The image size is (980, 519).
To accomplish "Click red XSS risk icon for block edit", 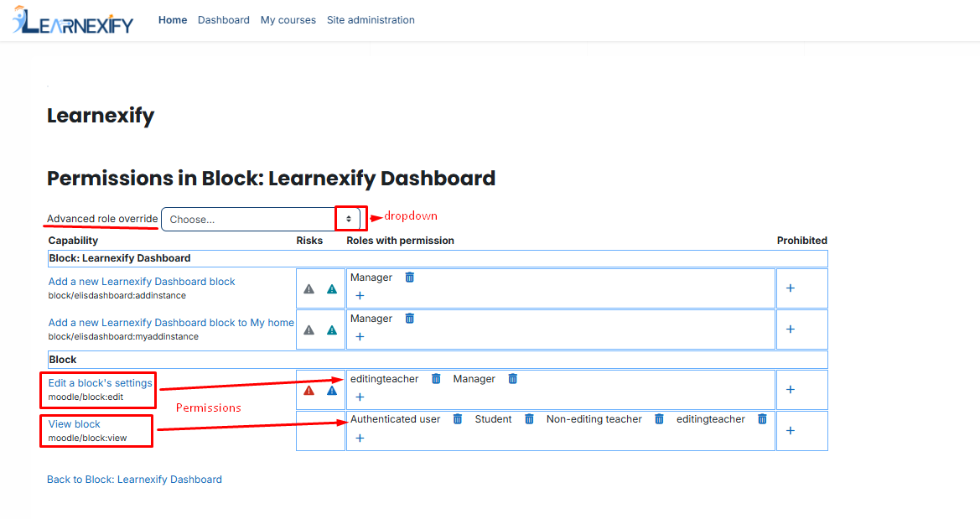I will [x=309, y=391].
